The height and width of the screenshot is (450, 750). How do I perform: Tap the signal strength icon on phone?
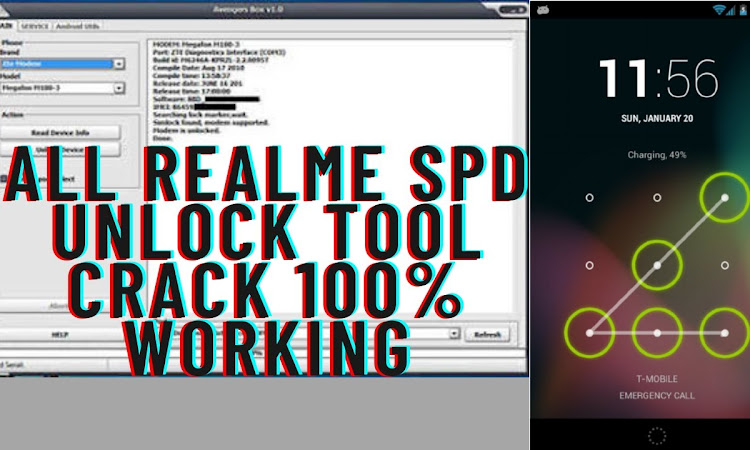[730, 10]
